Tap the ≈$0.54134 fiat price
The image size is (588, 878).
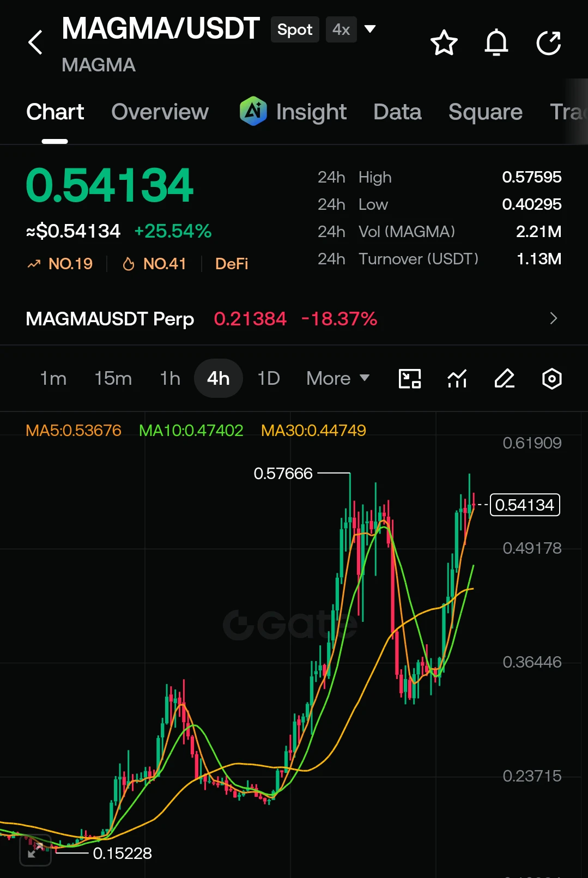[73, 231]
